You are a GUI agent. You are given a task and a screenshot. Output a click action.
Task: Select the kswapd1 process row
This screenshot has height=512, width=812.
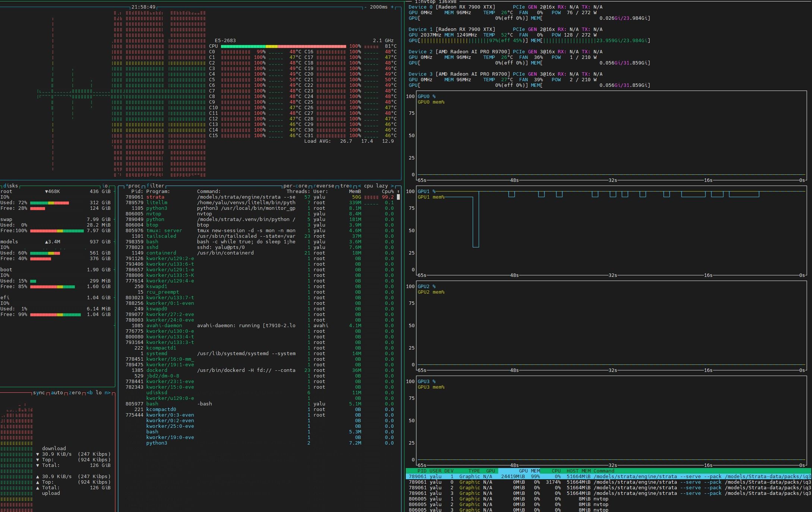pos(259,287)
